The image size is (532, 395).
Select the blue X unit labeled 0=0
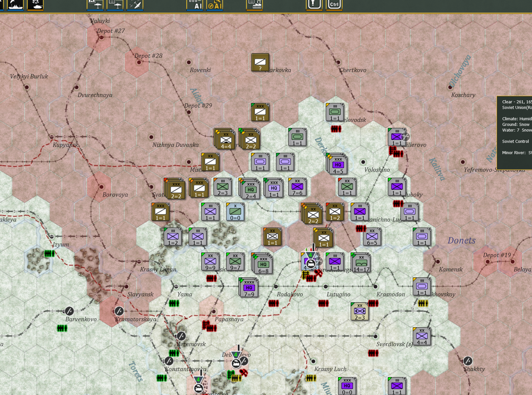point(235,212)
